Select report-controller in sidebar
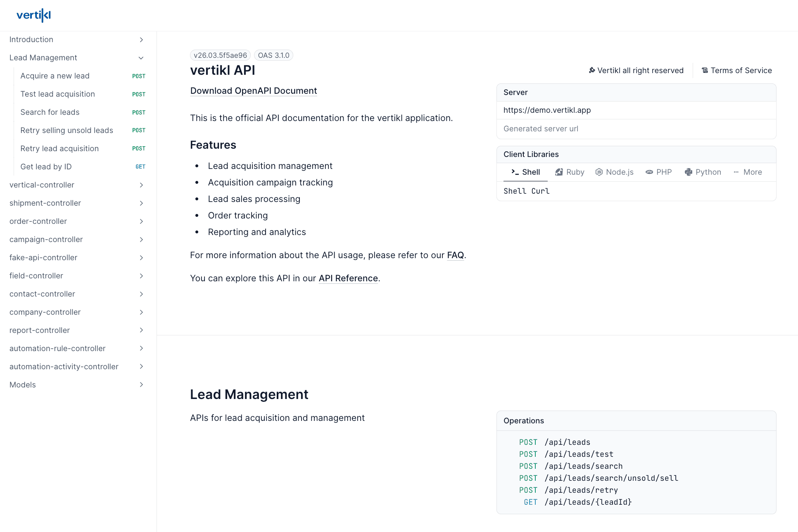This screenshot has height=532, width=798. (x=78, y=330)
